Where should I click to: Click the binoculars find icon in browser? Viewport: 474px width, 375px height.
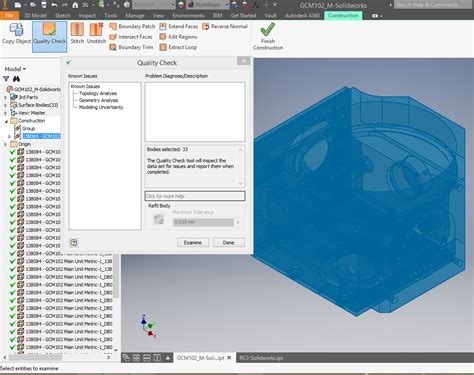pyautogui.click(x=16, y=79)
